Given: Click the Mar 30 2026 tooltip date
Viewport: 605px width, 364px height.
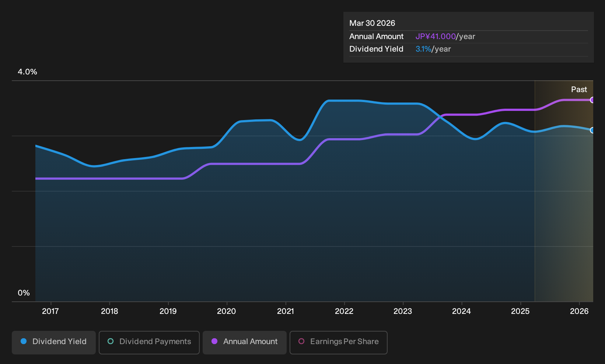Looking at the screenshot, I should pos(372,23).
